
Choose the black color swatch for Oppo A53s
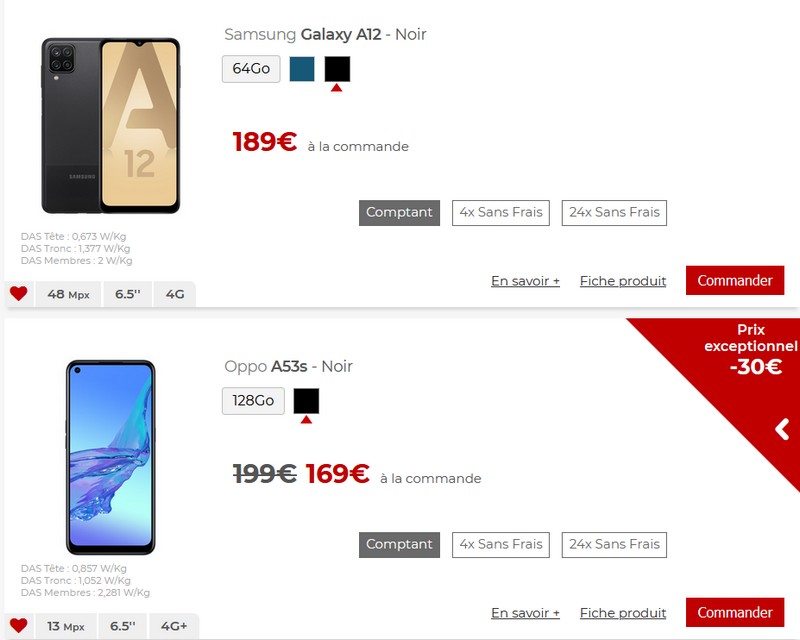point(306,401)
